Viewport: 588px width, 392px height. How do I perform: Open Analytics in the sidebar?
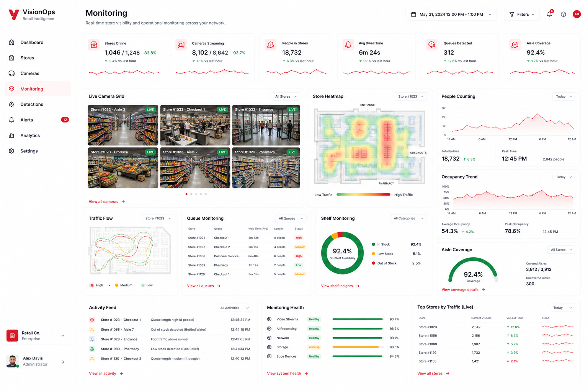coord(38,136)
